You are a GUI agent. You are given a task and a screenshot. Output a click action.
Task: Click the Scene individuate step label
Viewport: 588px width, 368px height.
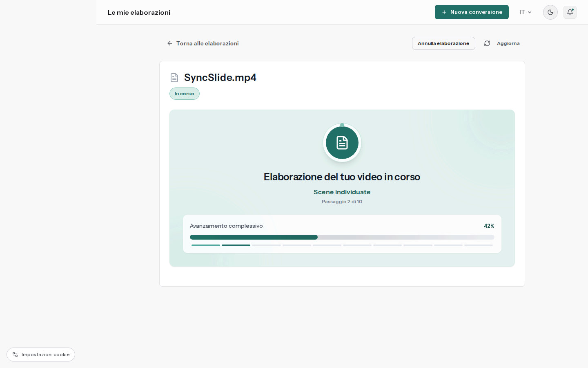click(x=342, y=192)
